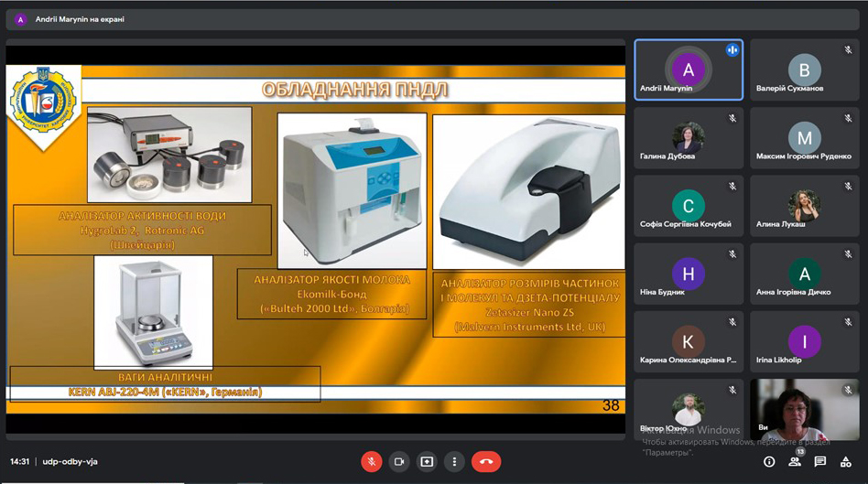868x484 pixels.
Task: Click meeting code udp-odby-vja
Action: pyautogui.click(x=70, y=461)
